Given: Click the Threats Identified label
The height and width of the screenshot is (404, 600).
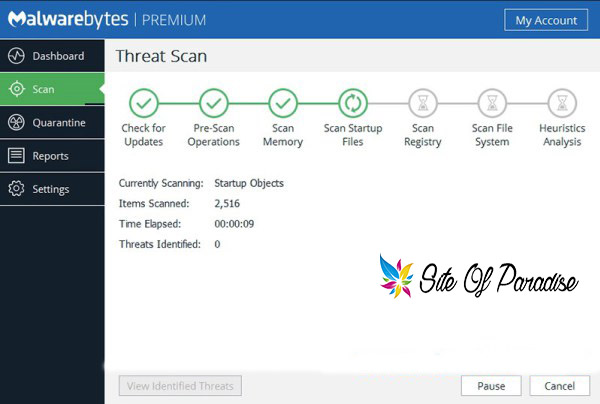Looking at the screenshot, I should point(160,244).
